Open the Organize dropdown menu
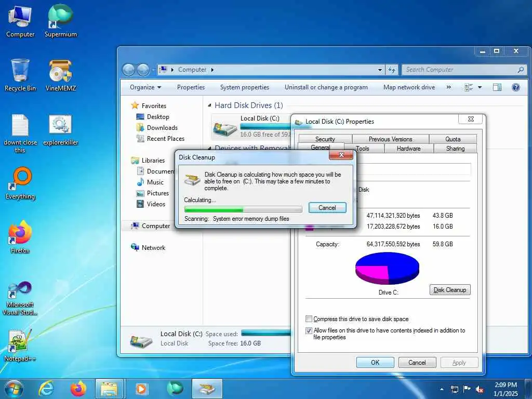This screenshot has height=399, width=532. click(145, 87)
